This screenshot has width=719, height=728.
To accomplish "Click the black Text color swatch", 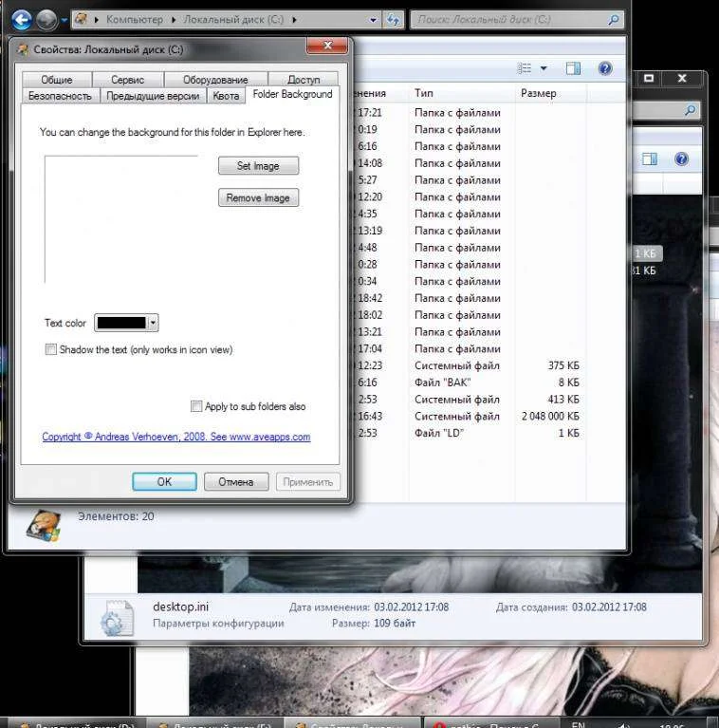I will coord(121,323).
